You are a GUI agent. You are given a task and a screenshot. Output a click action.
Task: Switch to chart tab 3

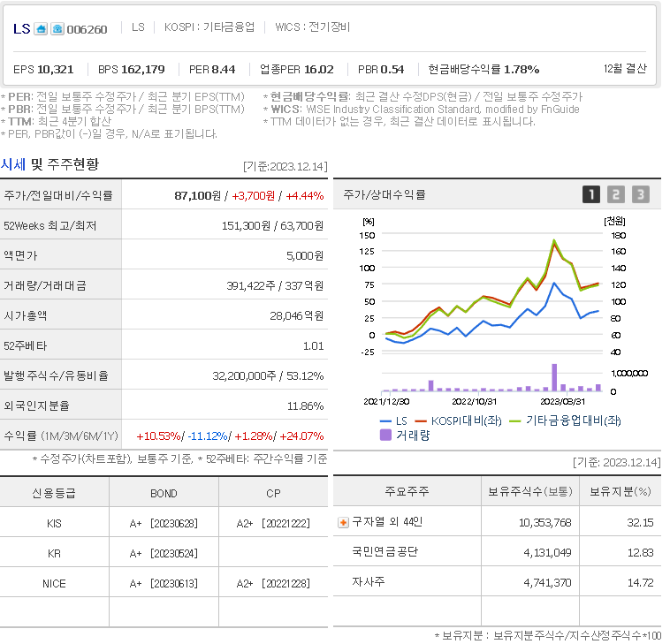click(x=641, y=194)
